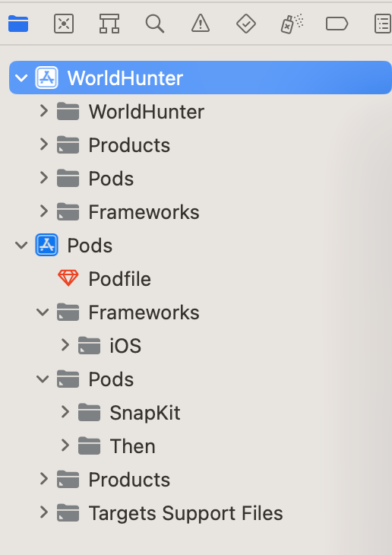Open the Symbol navigator hierarchy icon
This screenshot has width=392, height=555.
(109, 24)
